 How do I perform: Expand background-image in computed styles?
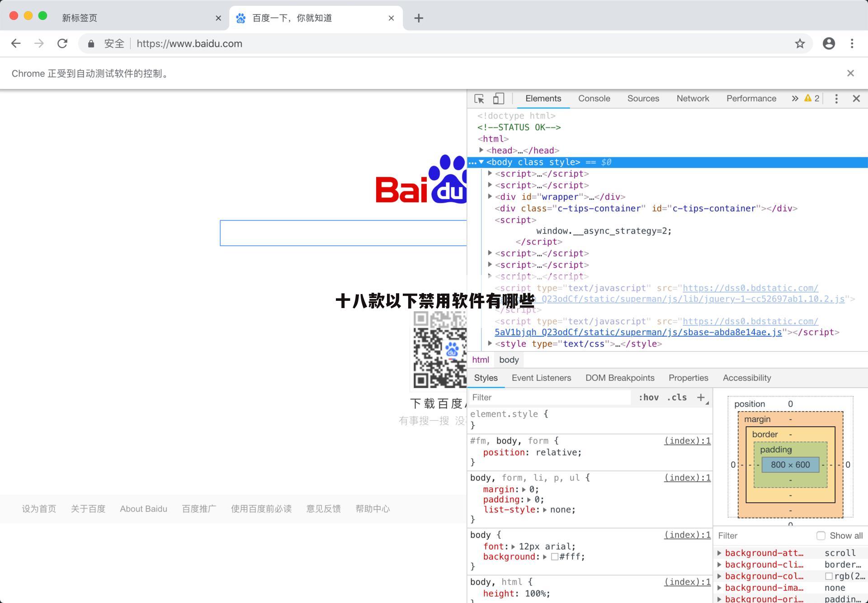click(x=719, y=588)
